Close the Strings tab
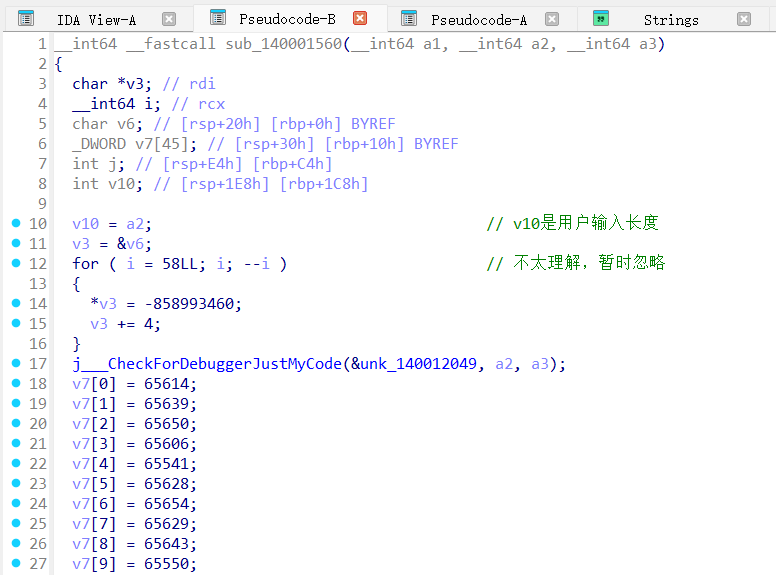The height and width of the screenshot is (575, 776). (744, 19)
